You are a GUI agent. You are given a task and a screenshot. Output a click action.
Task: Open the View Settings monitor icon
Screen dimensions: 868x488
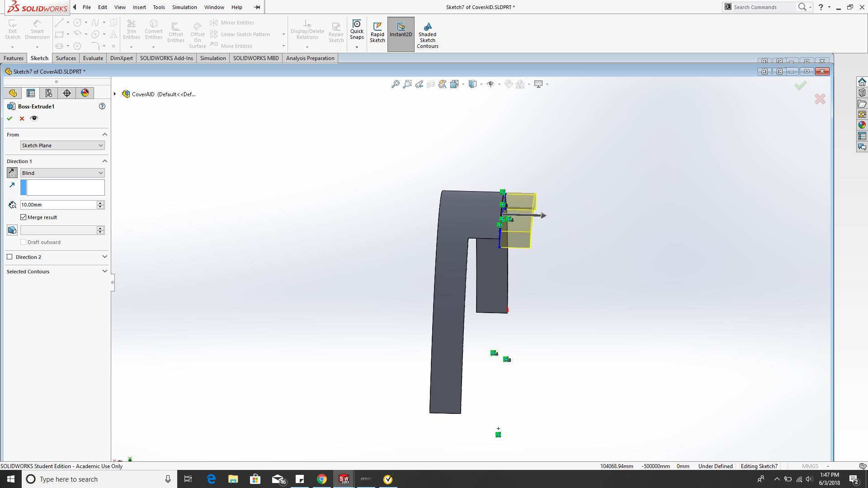(538, 84)
